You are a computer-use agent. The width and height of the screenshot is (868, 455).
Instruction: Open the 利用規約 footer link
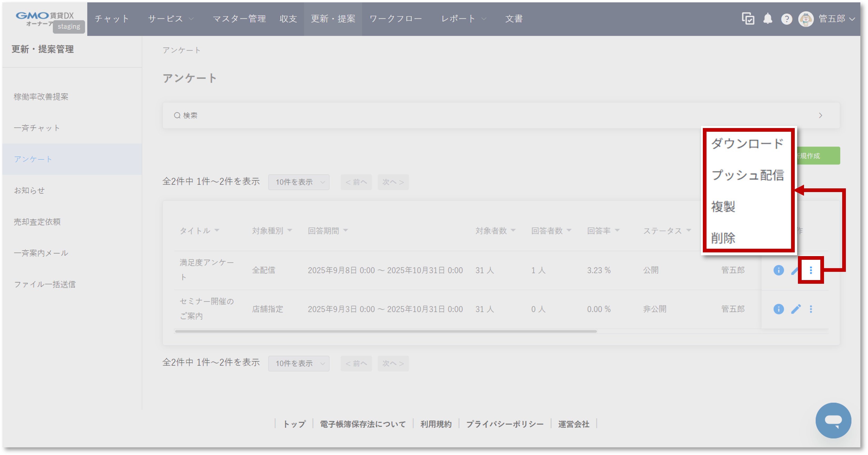(x=436, y=424)
